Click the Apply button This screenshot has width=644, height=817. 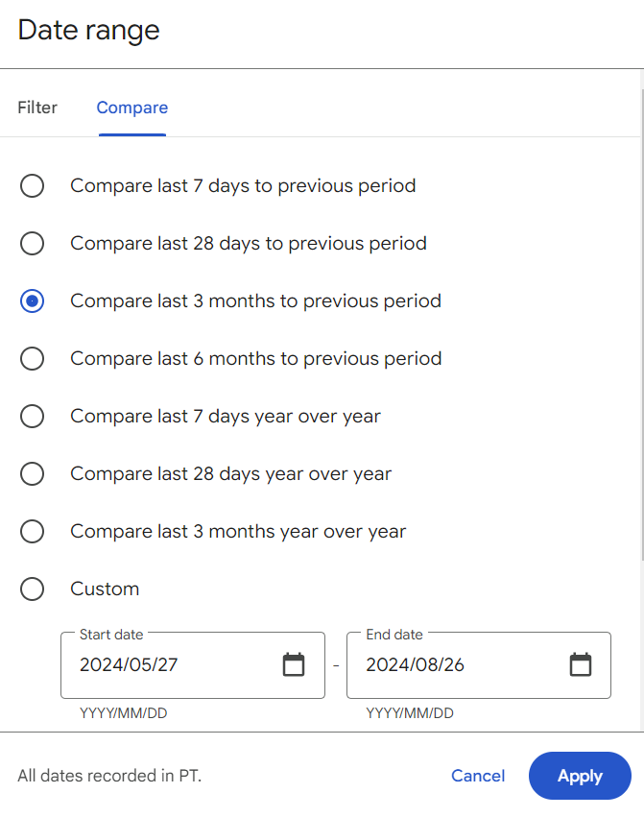click(580, 776)
